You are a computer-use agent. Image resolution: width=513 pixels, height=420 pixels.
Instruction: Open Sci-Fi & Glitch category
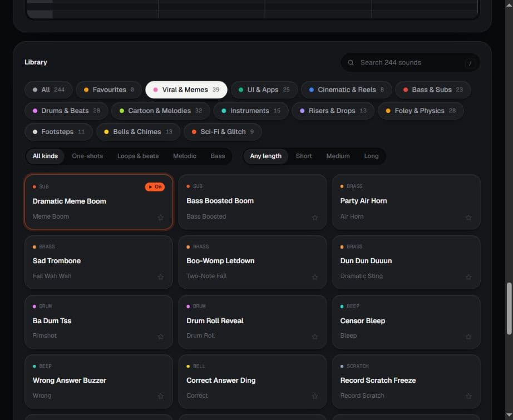click(223, 131)
